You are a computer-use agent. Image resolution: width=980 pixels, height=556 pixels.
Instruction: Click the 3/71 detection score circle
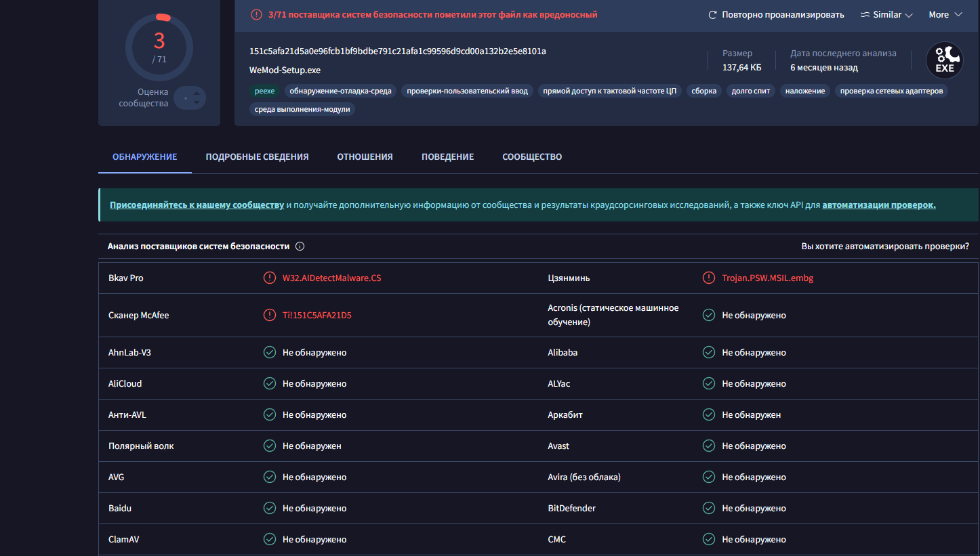159,47
